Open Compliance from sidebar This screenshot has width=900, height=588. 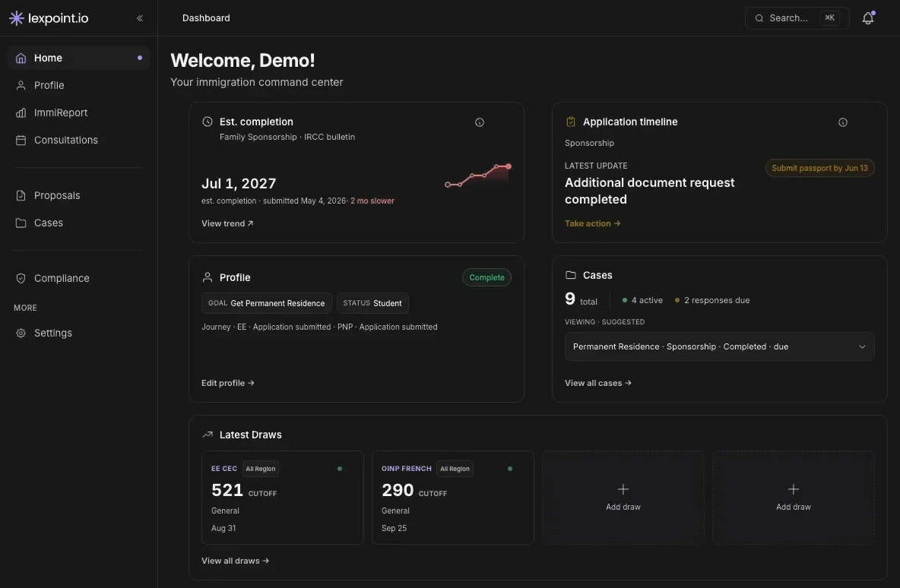pyautogui.click(x=78, y=278)
